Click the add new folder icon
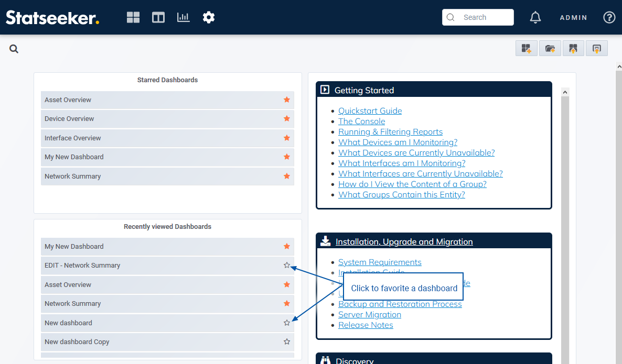 [x=550, y=49]
